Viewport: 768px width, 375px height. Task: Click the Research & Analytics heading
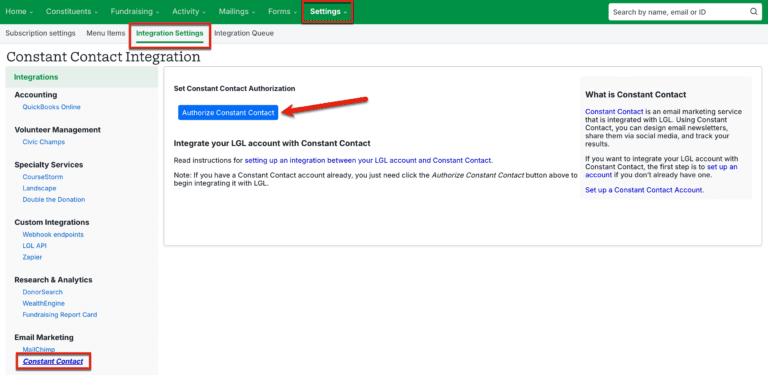(53, 280)
